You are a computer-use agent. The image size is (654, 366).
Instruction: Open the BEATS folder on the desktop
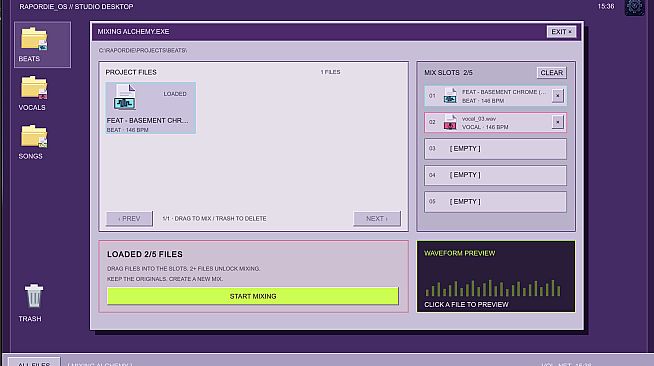(x=42, y=44)
